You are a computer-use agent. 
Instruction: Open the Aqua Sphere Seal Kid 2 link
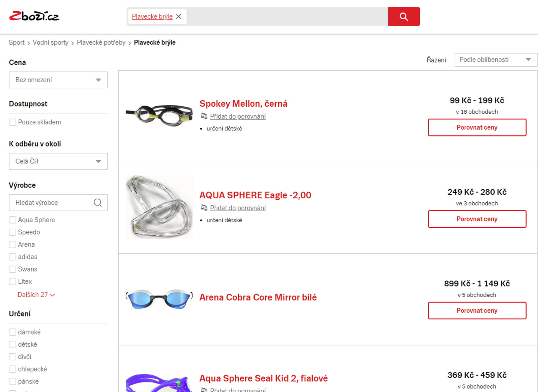click(264, 378)
